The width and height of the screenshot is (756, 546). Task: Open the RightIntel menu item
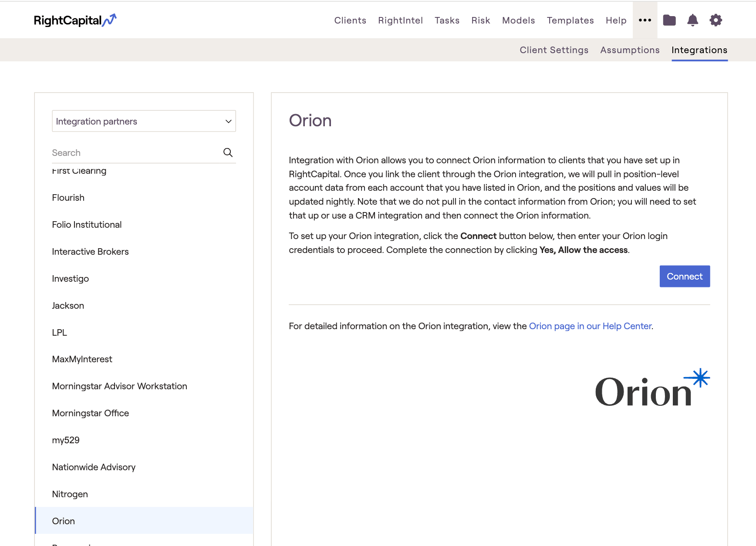(x=400, y=20)
